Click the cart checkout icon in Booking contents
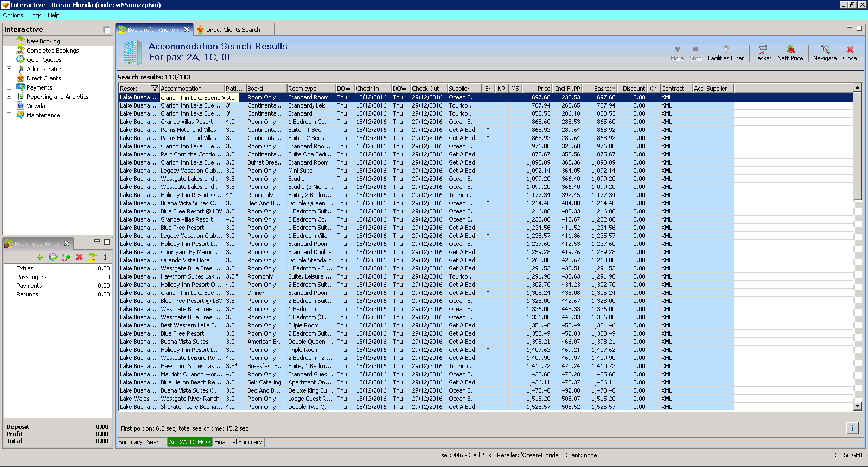This screenshot has height=467, width=868. tap(66, 257)
